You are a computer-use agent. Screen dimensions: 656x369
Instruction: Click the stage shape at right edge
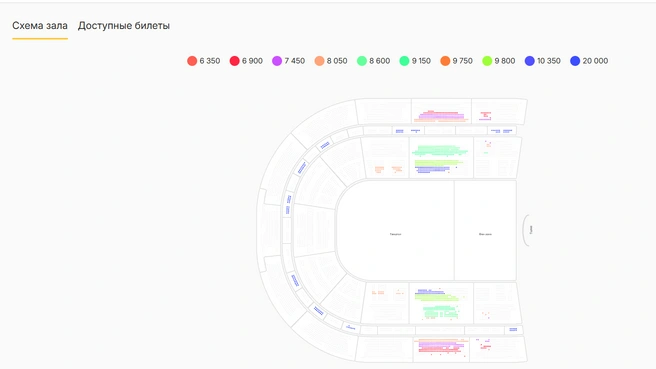coord(527,230)
